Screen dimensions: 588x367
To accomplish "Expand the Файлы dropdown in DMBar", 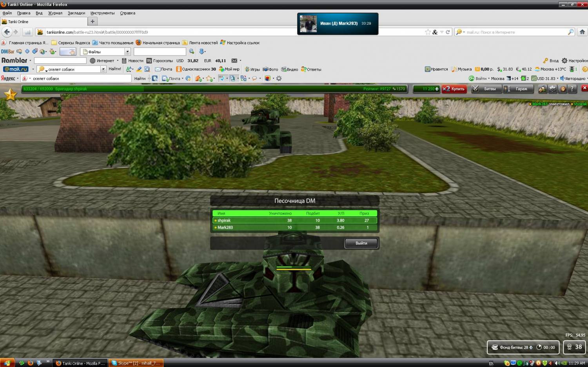I will click(x=127, y=52).
